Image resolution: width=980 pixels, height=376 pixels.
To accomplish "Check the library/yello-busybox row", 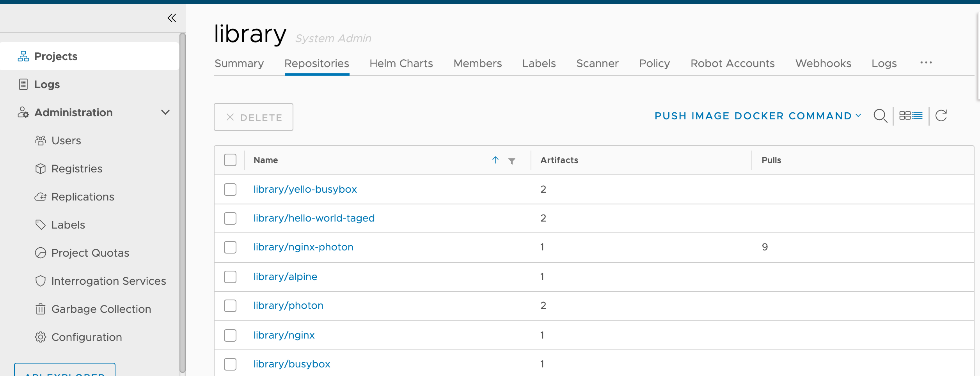I will click(230, 190).
